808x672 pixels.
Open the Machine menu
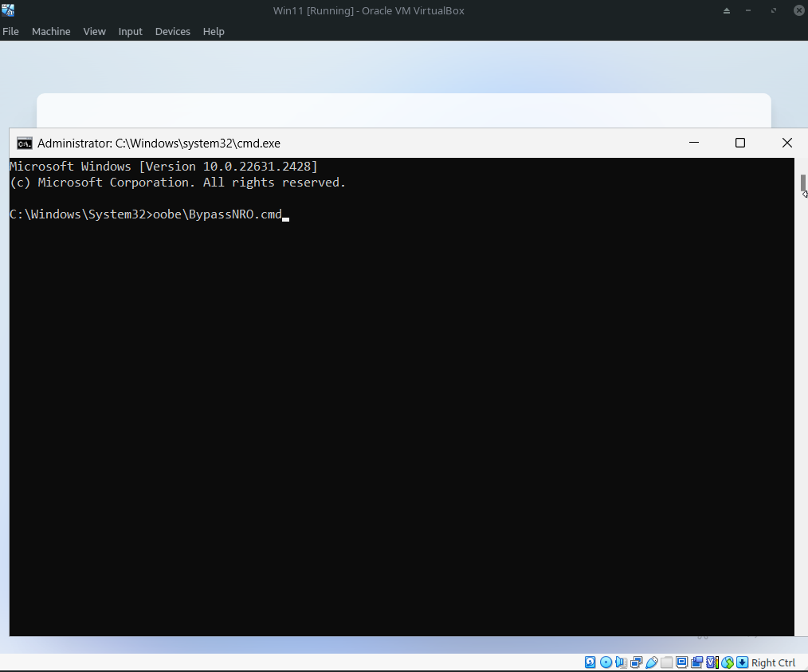pos(51,31)
